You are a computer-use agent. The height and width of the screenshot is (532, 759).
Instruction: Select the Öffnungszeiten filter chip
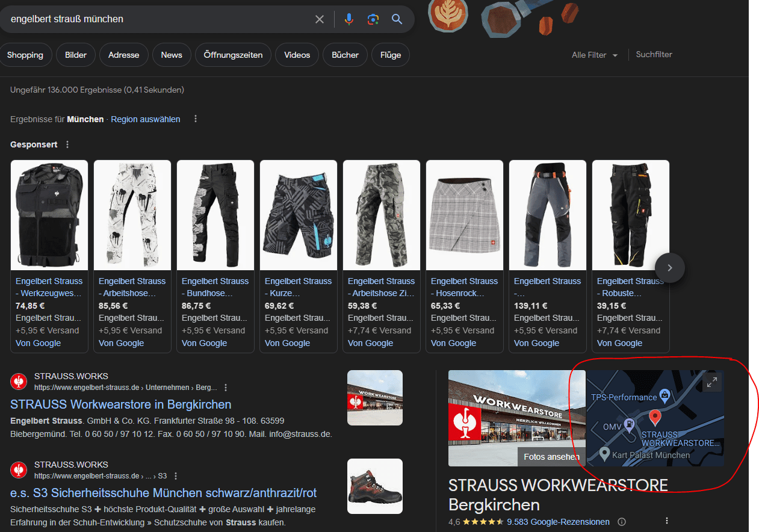(x=233, y=55)
